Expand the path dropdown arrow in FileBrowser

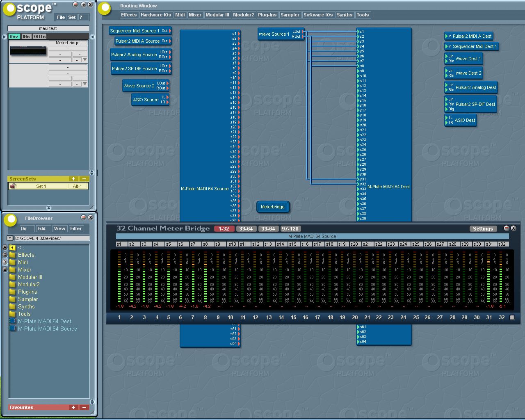pyautogui.click(x=10, y=238)
